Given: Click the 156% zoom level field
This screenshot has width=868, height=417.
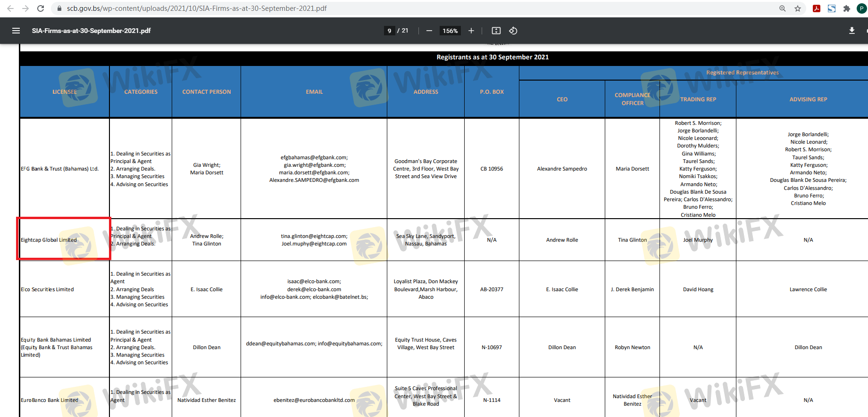Looking at the screenshot, I should click(450, 31).
